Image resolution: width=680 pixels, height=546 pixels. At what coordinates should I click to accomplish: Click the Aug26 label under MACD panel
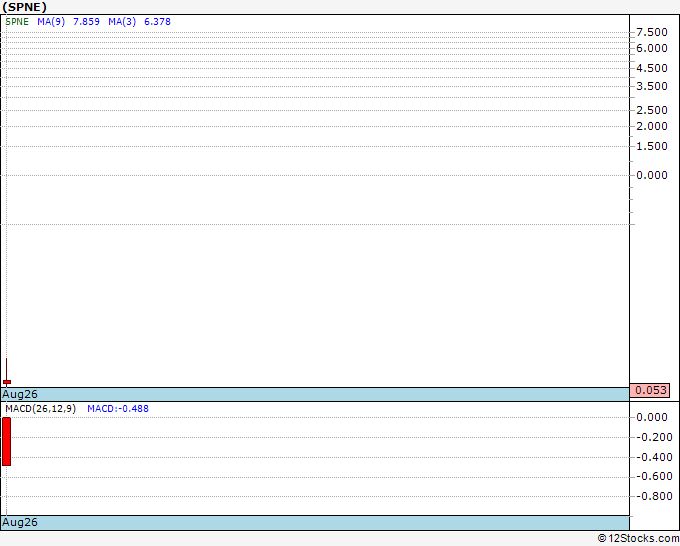tap(20, 522)
